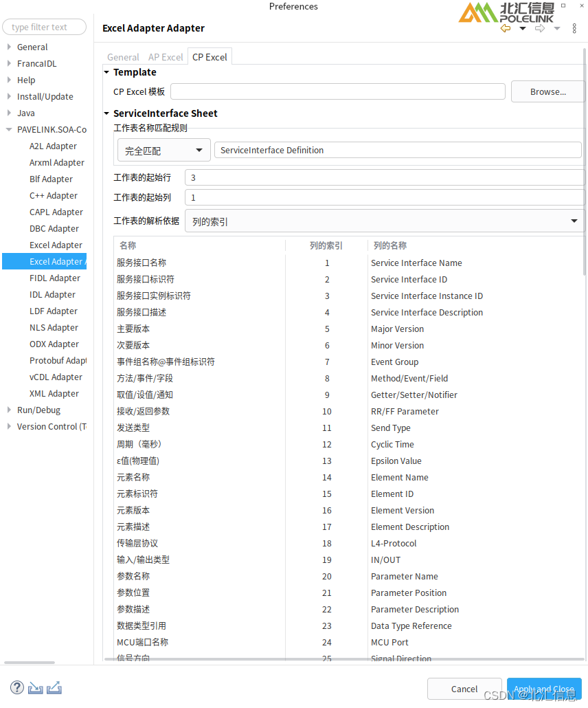Open the 列的索引 parsing basis dropdown
This screenshot has height=708, width=588.
(385, 221)
